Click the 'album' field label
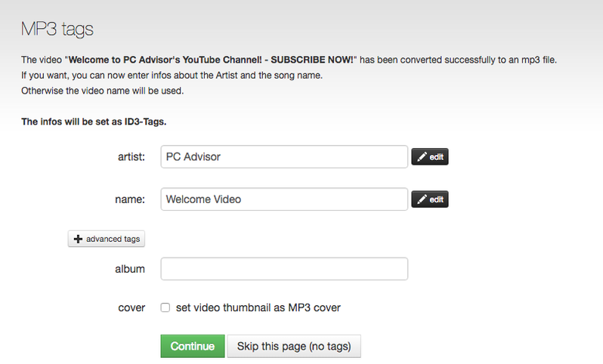Screen dimensions: 603x364 tap(131, 269)
